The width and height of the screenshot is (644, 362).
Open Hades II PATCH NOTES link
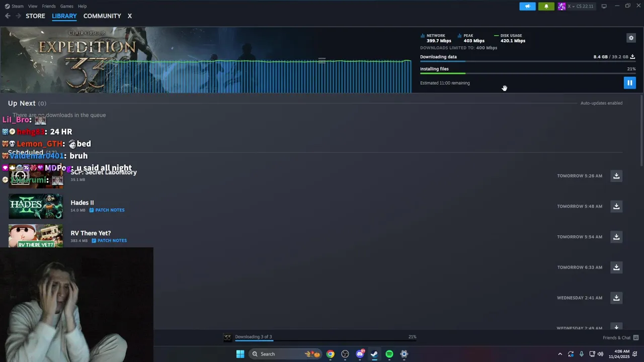point(107,210)
